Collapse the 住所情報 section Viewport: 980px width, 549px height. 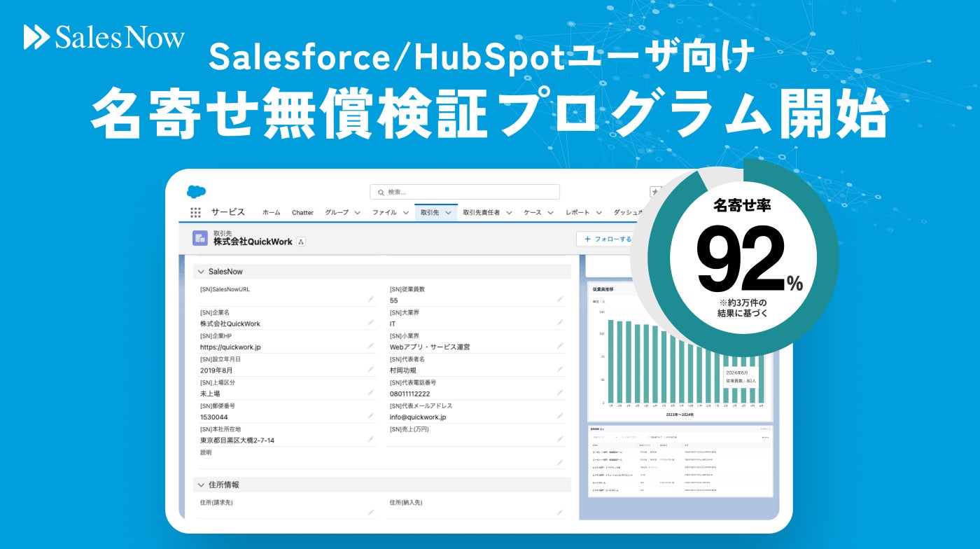tap(200, 485)
